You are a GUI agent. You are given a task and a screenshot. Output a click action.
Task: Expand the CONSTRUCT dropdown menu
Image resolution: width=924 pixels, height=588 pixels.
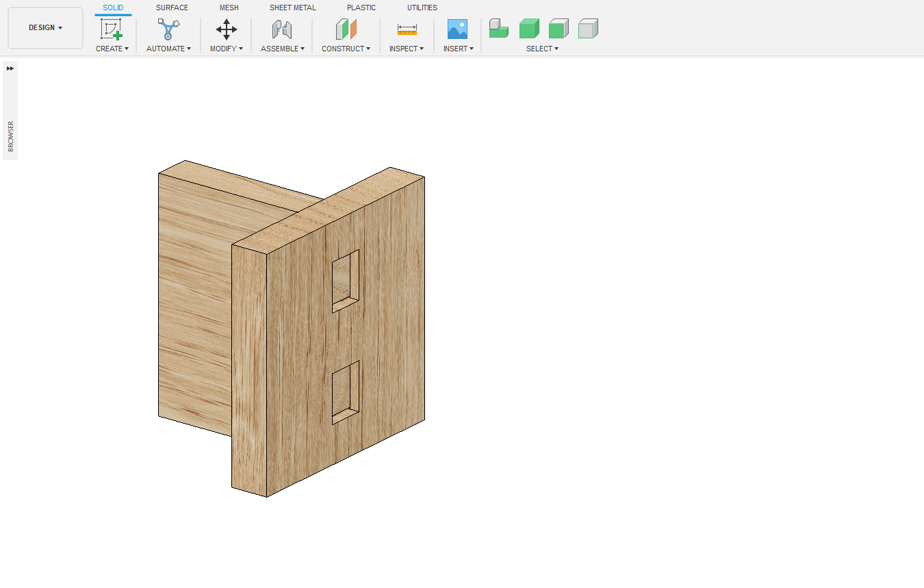[346, 49]
